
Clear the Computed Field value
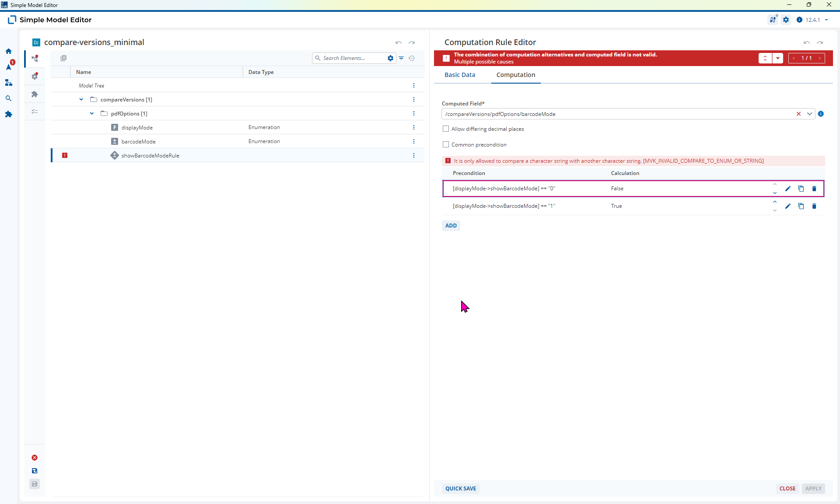click(798, 114)
